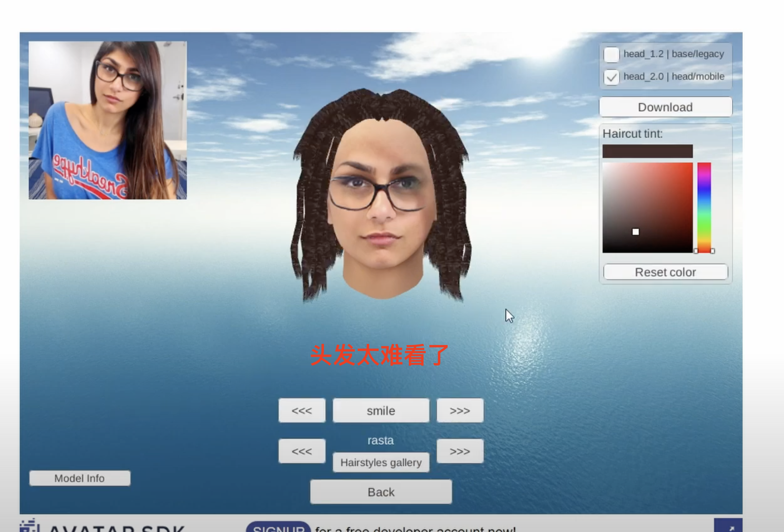The image size is (784, 532).
Task: Click the SIGNUP link in the footer
Action: click(x=278, y=528)
